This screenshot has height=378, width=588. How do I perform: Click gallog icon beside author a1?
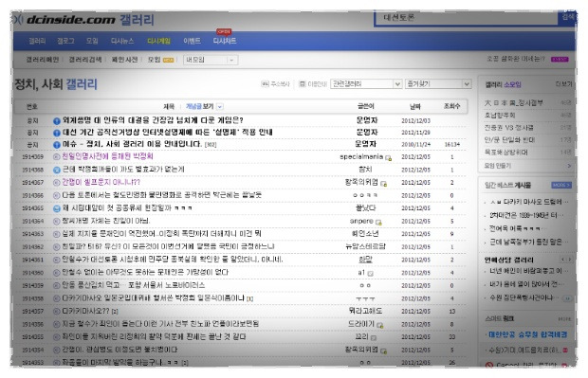[371, 274]
